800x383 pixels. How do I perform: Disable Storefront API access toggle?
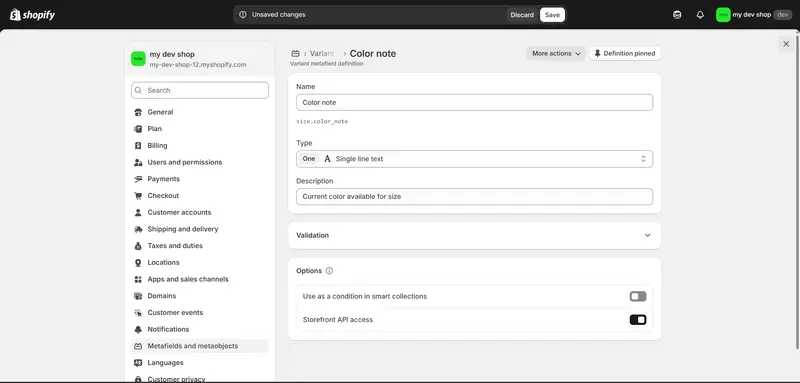tap(638, 320)
